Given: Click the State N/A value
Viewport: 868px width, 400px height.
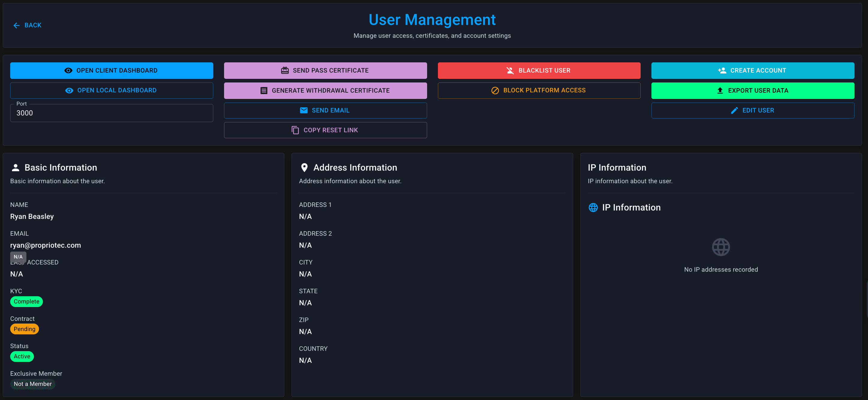Looking at the screenshot, I should pos(305,303).
